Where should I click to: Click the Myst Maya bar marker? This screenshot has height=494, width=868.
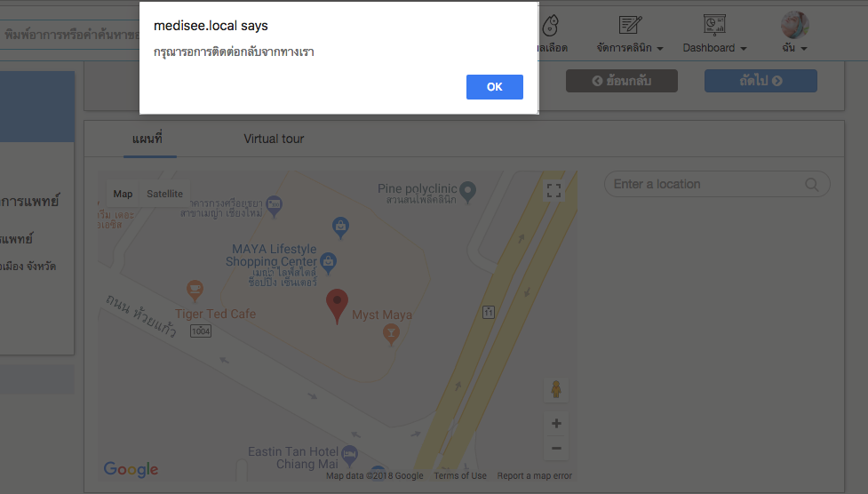[391, 334]
